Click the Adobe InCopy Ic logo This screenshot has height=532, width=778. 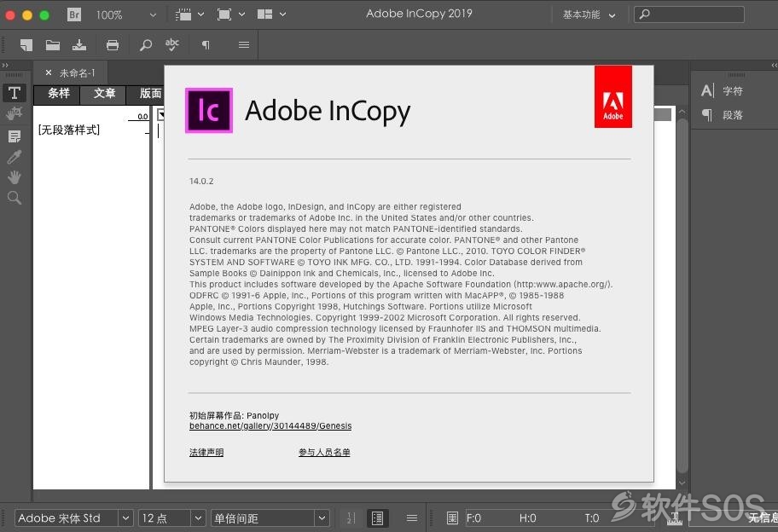click(209, 111)
